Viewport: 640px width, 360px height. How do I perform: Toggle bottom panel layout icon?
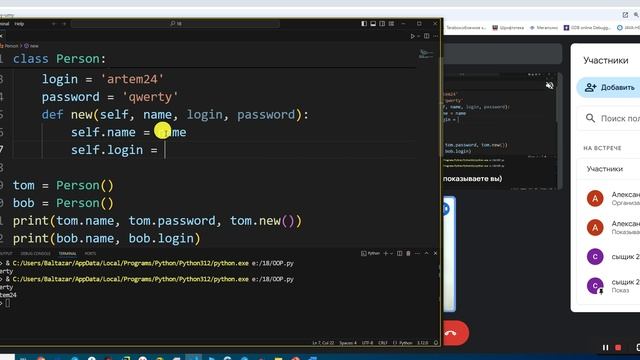pos(373,24)
